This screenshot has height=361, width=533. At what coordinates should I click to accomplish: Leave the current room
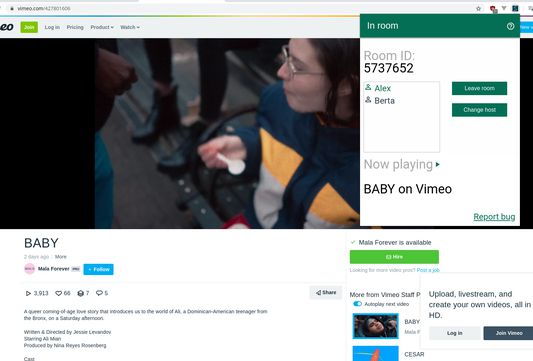point(479,88)
